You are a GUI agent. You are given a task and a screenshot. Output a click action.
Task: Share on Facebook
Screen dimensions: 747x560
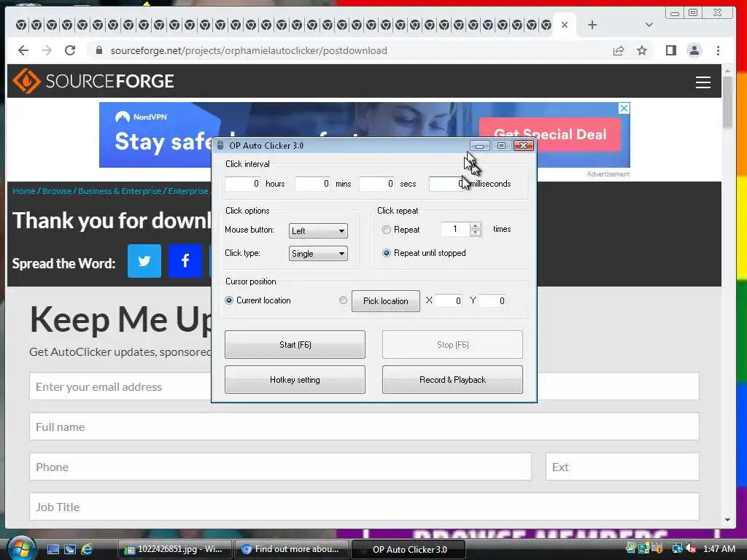point(185,261)
